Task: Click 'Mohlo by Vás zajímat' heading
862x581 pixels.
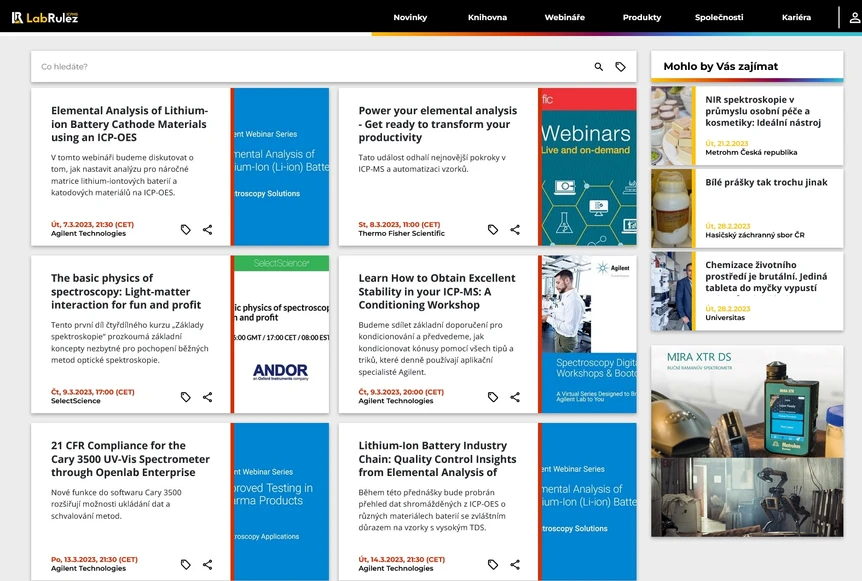Action: [x=721, y=67]
